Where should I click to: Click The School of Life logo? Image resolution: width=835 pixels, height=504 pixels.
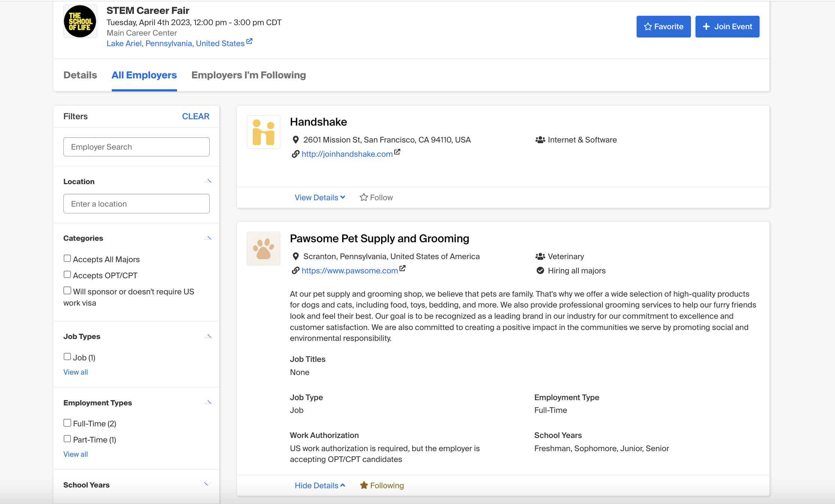(x=80, y=21)
